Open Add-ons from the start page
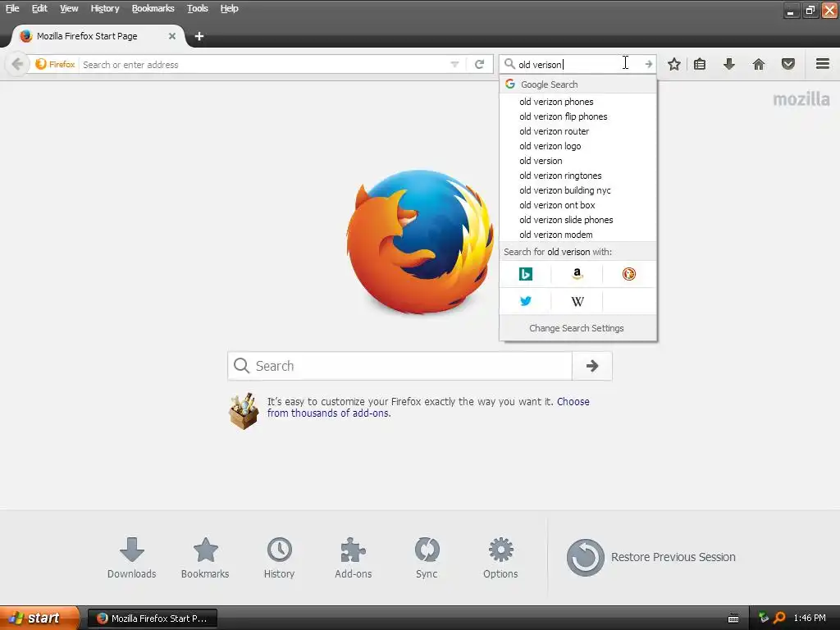The width and height of the screenshot is (840, 630). 353,558
